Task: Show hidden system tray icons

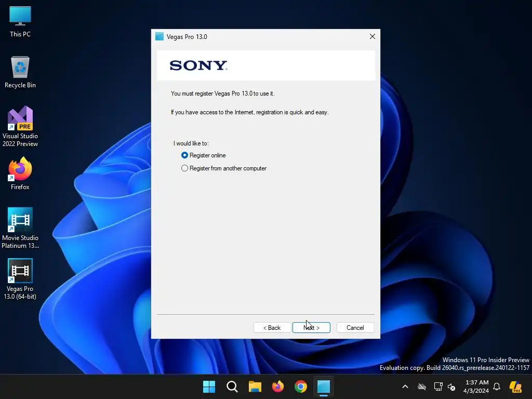Action: pos(405,387)
